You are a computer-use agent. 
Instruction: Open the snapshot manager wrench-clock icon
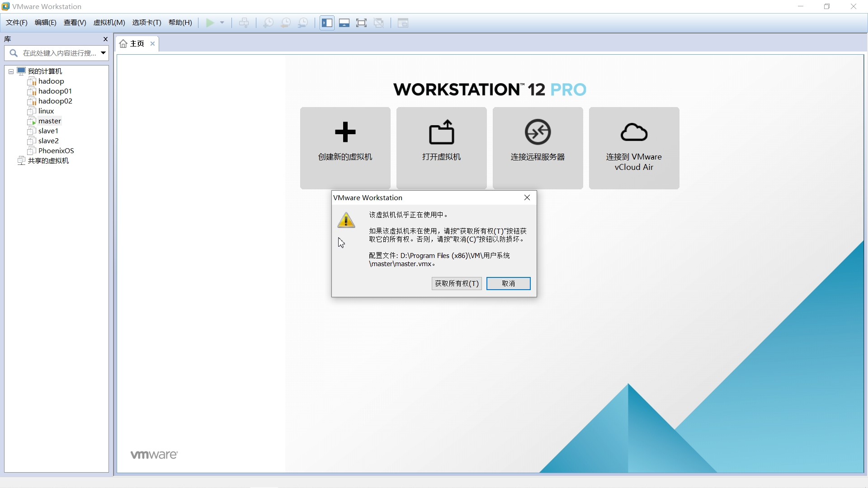303,23
